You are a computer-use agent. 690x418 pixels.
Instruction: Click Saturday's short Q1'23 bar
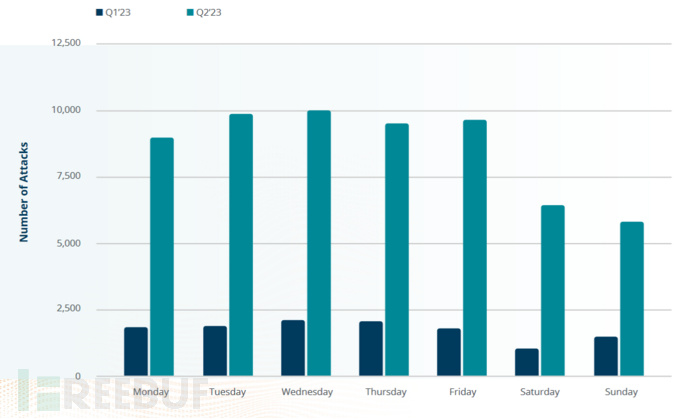click(527, 361)
